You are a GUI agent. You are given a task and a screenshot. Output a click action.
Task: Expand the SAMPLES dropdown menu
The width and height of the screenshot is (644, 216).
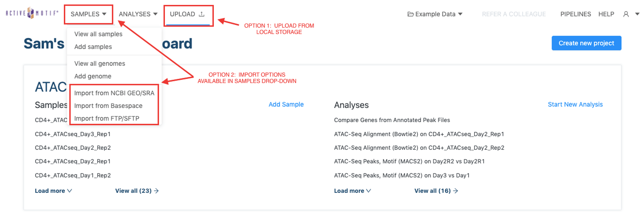[88, 14]
